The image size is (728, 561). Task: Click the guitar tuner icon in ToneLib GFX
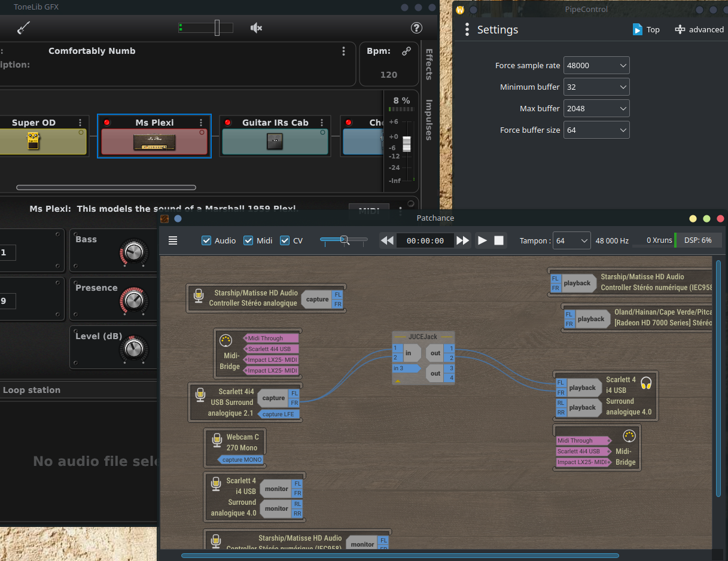click(23, 28)
